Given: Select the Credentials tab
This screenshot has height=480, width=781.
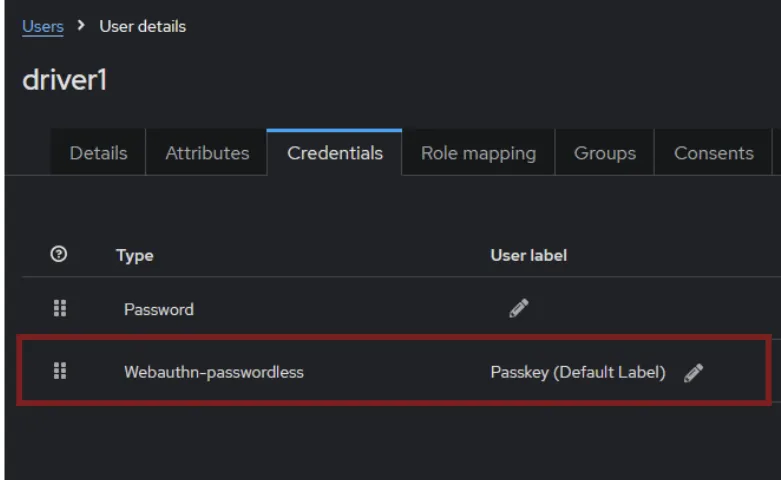Looking at the screenshot, I should pyautogui.click(x=335, y=153).
